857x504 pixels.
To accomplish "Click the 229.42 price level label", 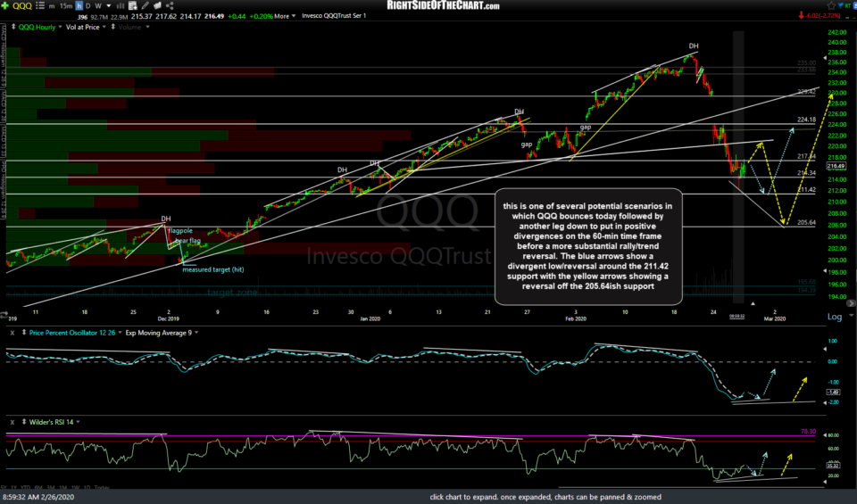I will pos(806,92).
